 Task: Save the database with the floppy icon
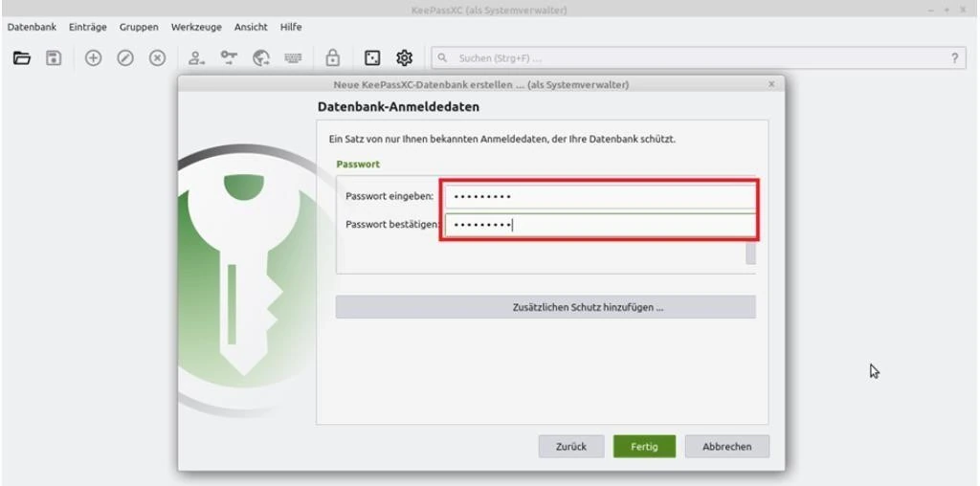click(55, 58)
